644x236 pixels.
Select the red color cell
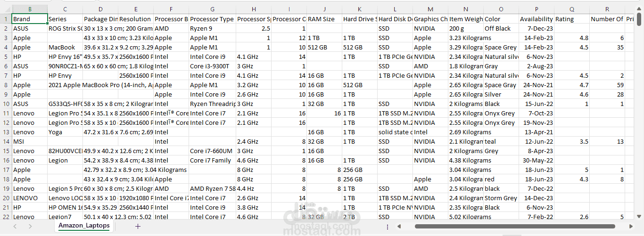501,179
